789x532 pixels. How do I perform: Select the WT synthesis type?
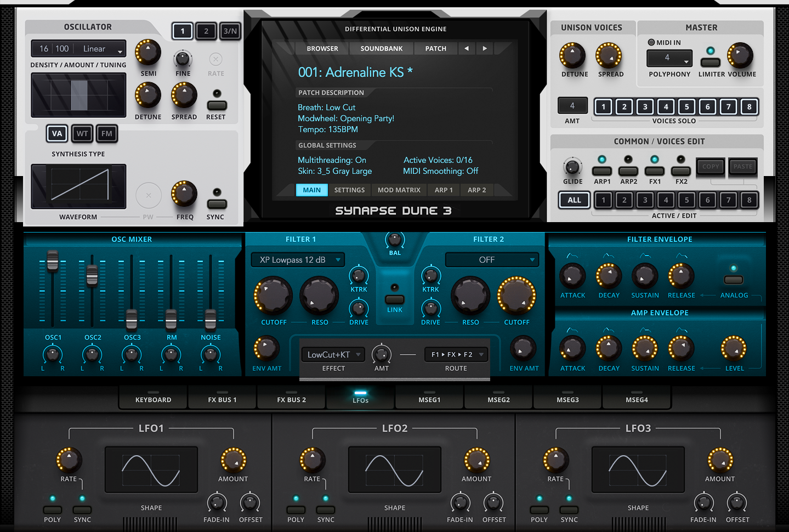pyautogui.click(x=82, y=133)
